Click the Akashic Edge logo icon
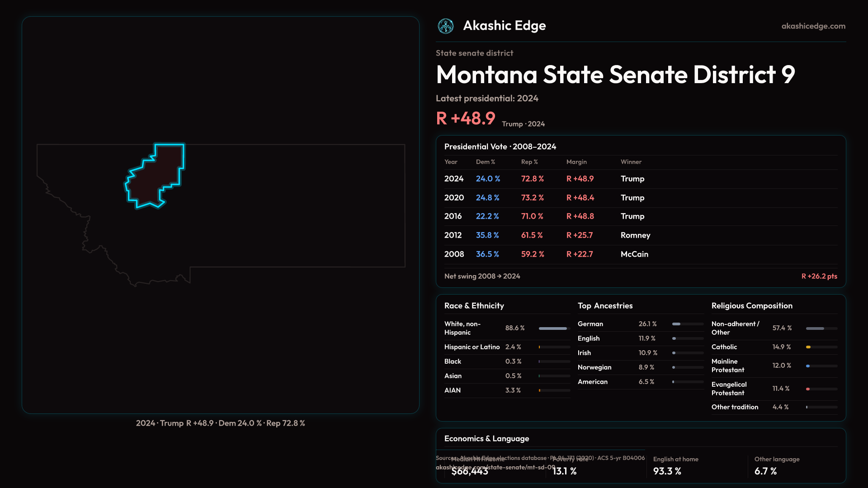The image size is (868, 488). (x=446, y=26)
